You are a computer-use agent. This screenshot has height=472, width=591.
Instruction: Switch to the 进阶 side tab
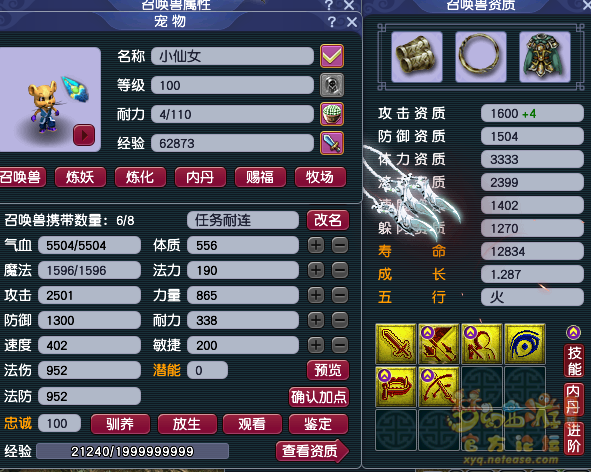point(573,438)
